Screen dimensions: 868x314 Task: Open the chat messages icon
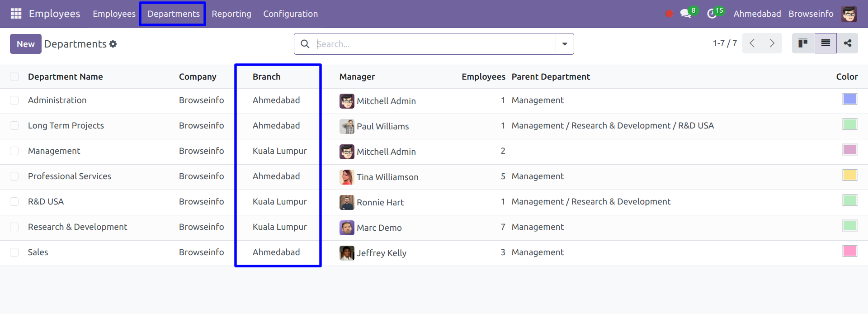pos(686,14)
